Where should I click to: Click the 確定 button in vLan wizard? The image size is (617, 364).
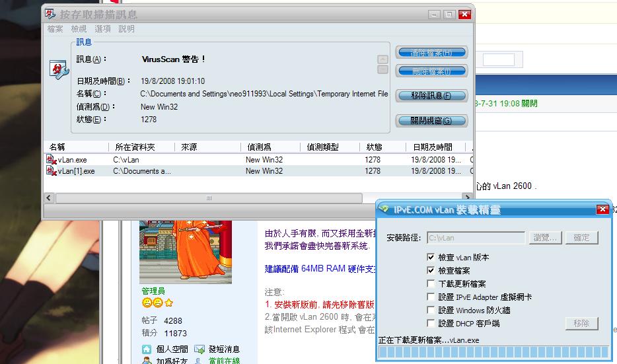point(581,238)
